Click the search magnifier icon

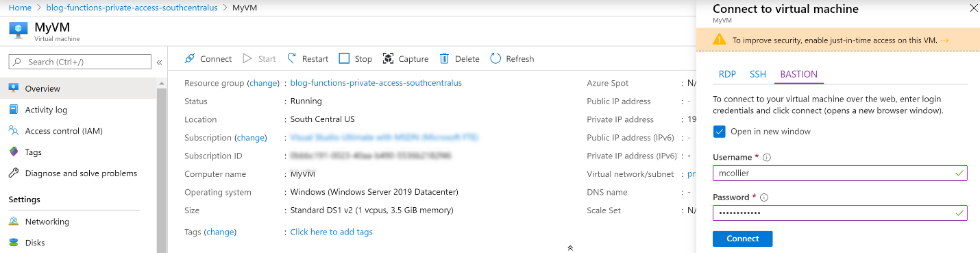click(17, 62)
